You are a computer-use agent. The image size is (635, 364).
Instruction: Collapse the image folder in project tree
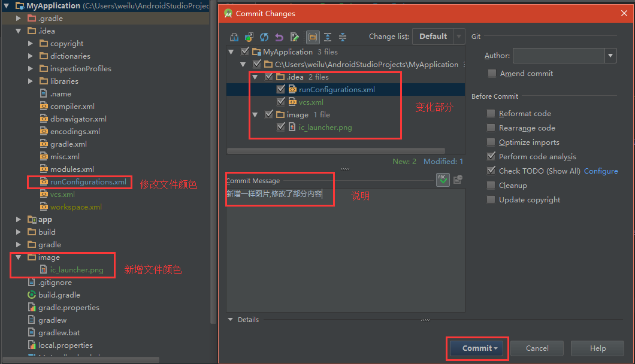pos(18,257)
